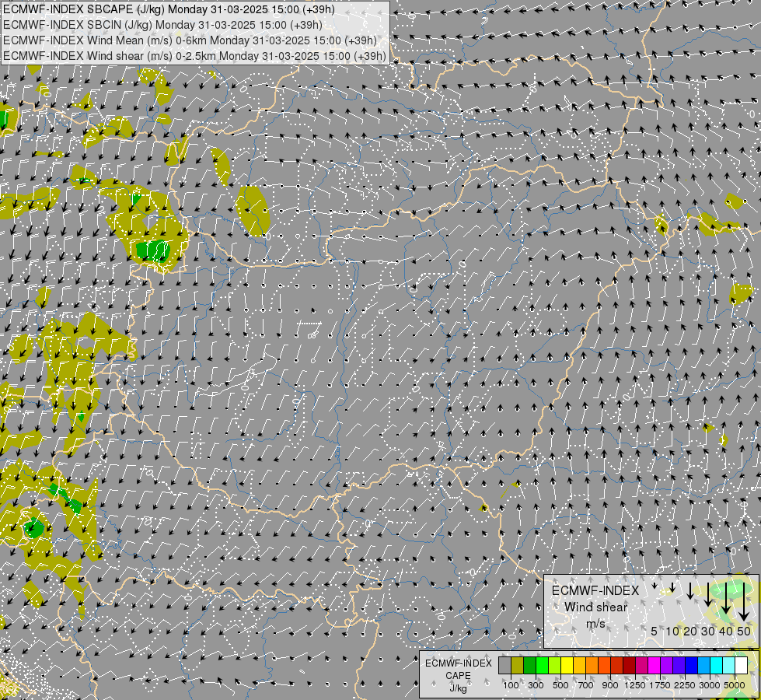Screen dimensions: 761x700
Task: Click the '20' label under the wind shear arrows
Action: 690,631
